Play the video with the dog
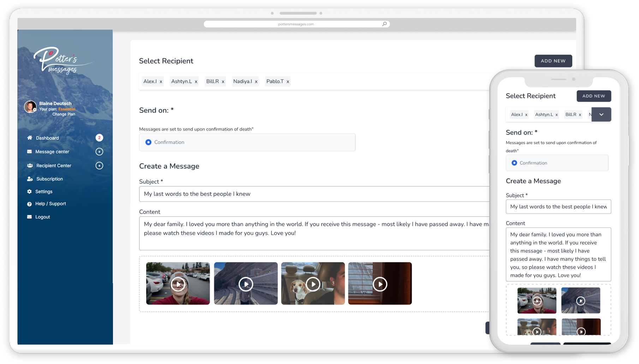This screenshot has width=639, height=364. (x=313, y=284)
